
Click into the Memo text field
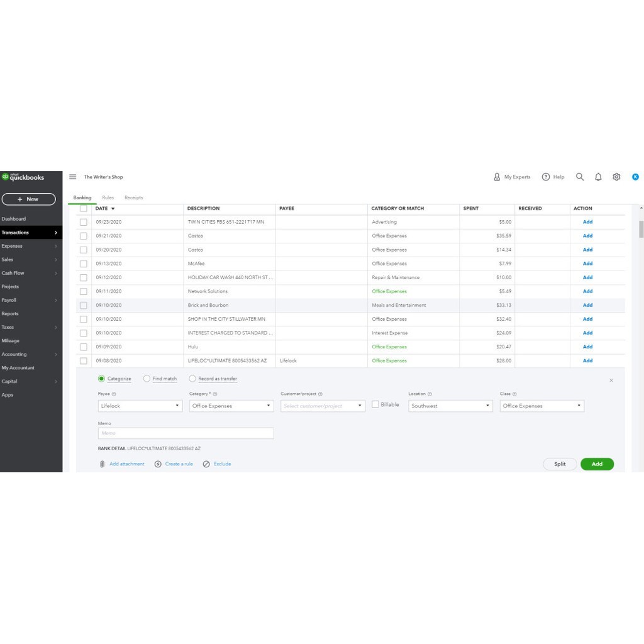(x=186, y=433)
